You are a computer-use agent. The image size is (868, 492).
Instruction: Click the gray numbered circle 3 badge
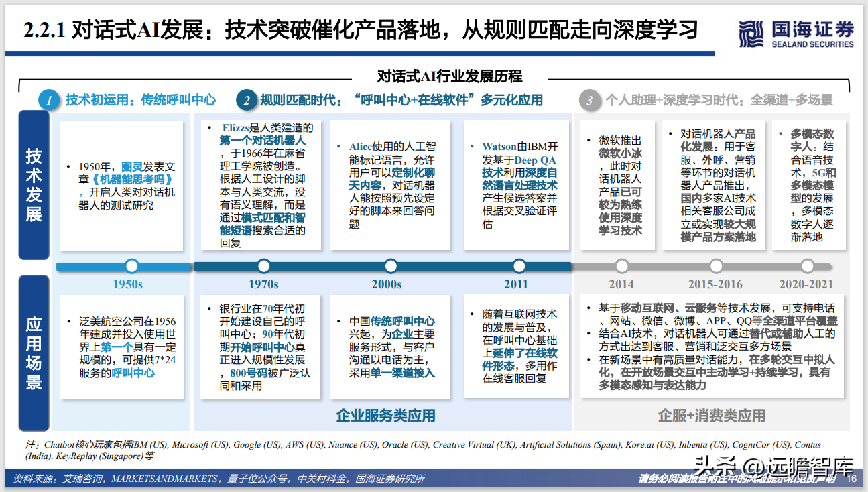(590, 101)
